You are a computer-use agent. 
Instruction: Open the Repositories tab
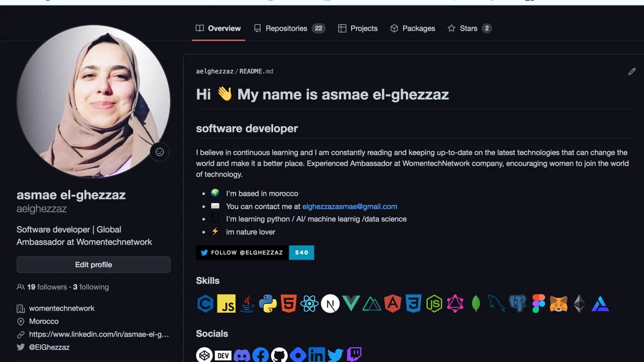click(x=290, y=28)
